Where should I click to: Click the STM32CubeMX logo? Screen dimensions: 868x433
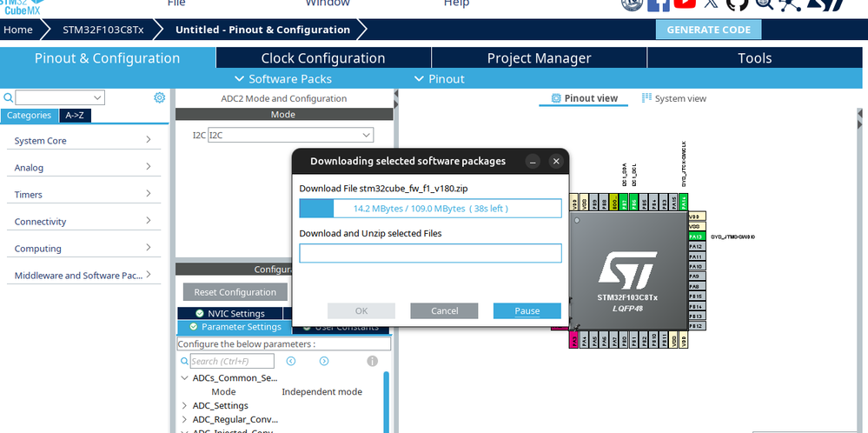(21, 8)
